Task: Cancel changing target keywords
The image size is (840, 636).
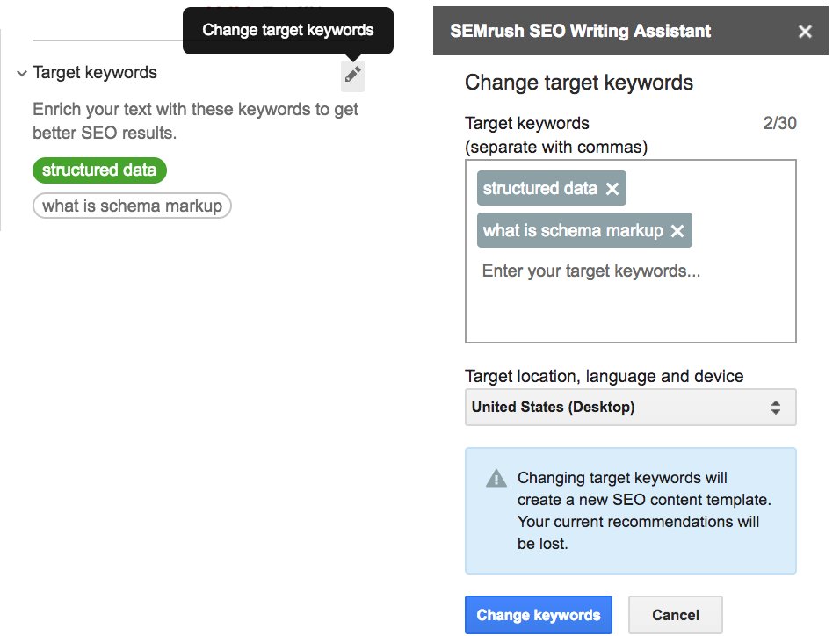Action: click(x=675, y=615)
